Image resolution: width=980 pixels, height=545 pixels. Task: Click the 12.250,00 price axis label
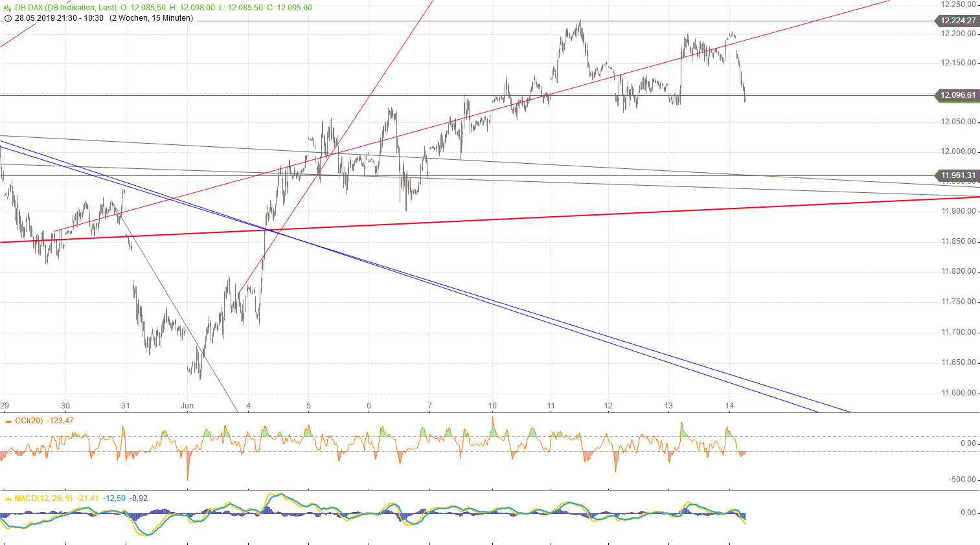[x=958, y=4]
